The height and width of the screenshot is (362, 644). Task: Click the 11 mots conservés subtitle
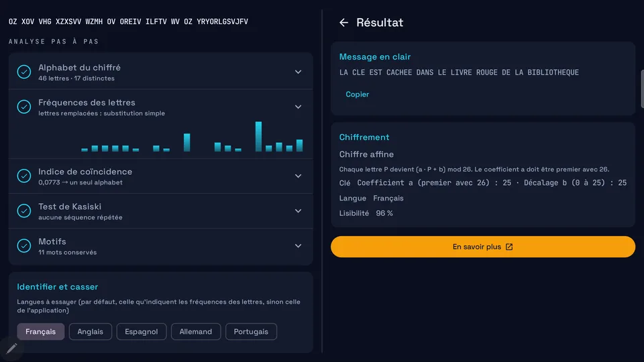67,252
